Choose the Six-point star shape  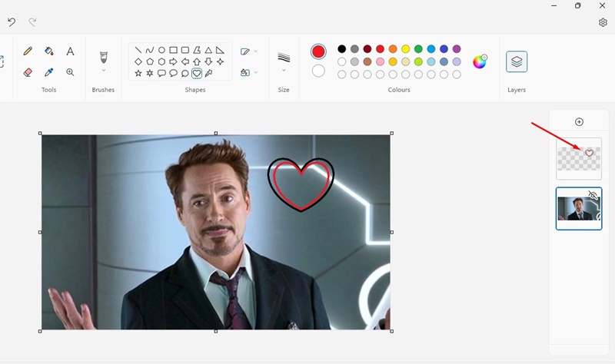(150, 73)
